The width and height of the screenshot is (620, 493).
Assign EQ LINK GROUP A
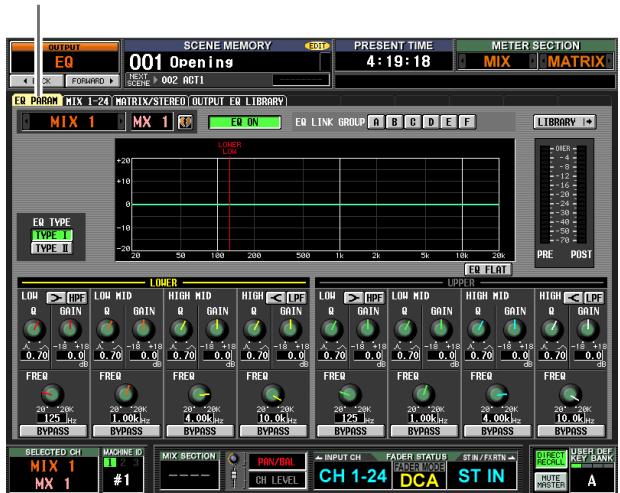coord(376,122)
